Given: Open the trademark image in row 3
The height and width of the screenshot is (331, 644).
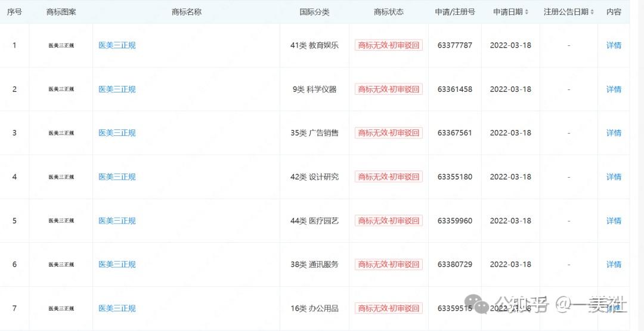Looking at the screenshot, I should click(x=61, y=133).
